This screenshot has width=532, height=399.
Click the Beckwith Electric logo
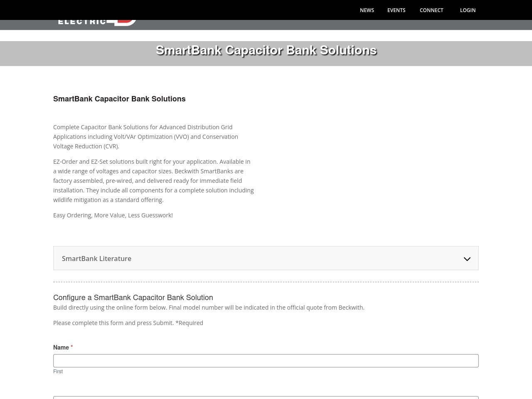click(97, 22)
